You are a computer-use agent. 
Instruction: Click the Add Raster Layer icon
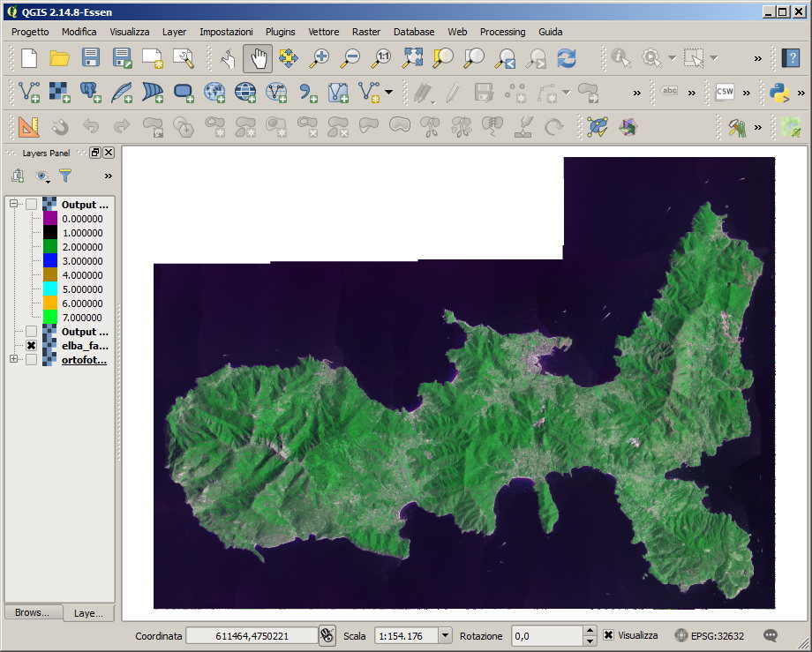(x=59, y=92)
